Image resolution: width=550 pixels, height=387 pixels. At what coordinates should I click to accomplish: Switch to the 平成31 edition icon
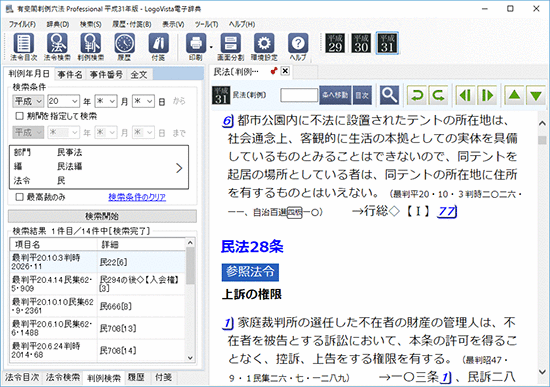(x=387, y=43)
